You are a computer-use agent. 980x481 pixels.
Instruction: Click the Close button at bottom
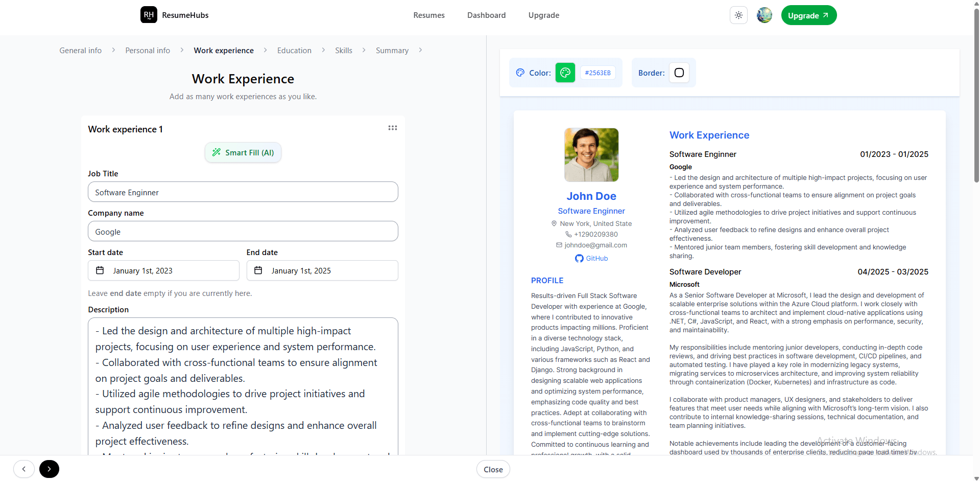tap(493, 469)
